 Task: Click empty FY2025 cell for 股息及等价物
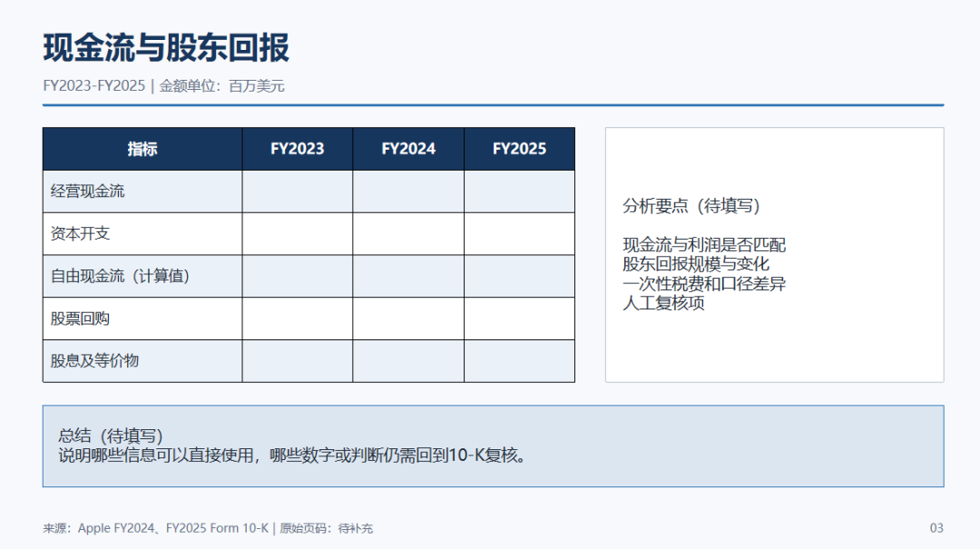519,361
